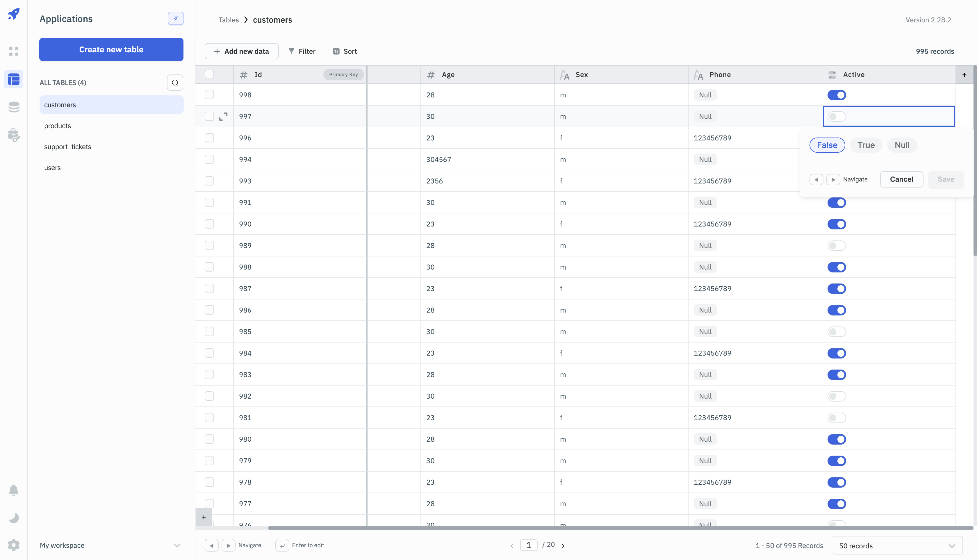This screenshot has height=560, width=977.
Task: Open the apps grid icon in sidebar
Action: 14,51
